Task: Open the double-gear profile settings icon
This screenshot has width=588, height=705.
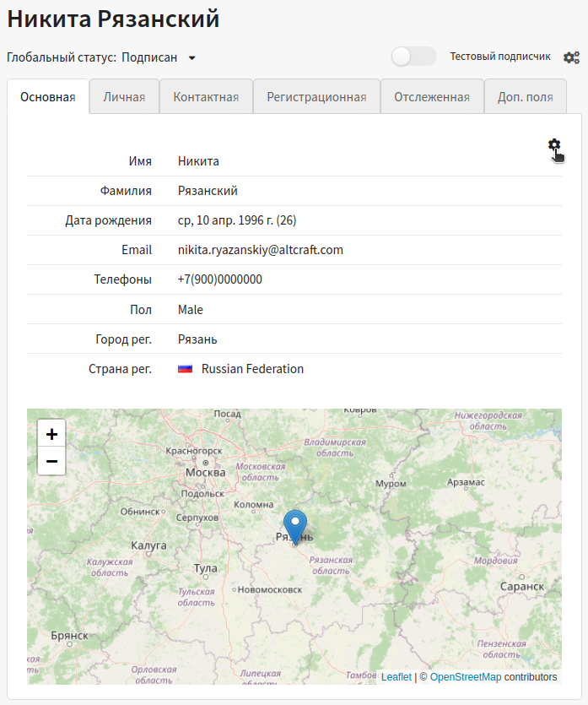Action: coord(571,57)
